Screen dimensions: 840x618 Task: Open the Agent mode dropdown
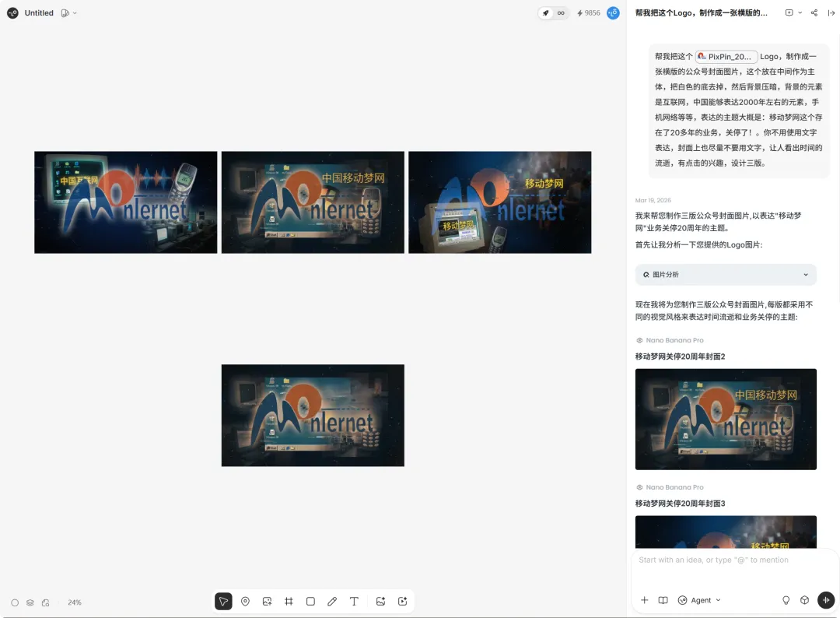(699, 600)
